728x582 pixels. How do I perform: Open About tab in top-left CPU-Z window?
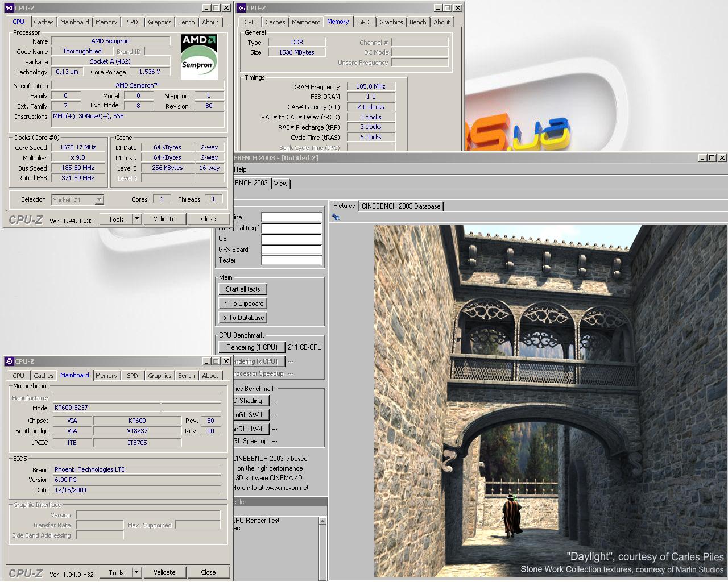pyautogui.click(x=210, y=22)
